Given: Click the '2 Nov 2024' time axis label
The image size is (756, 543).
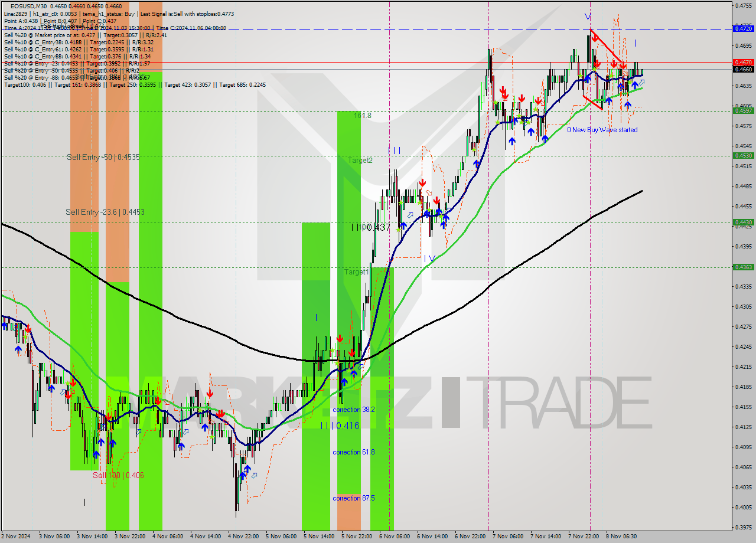Looking at the screenshot, I should point(16,537).
